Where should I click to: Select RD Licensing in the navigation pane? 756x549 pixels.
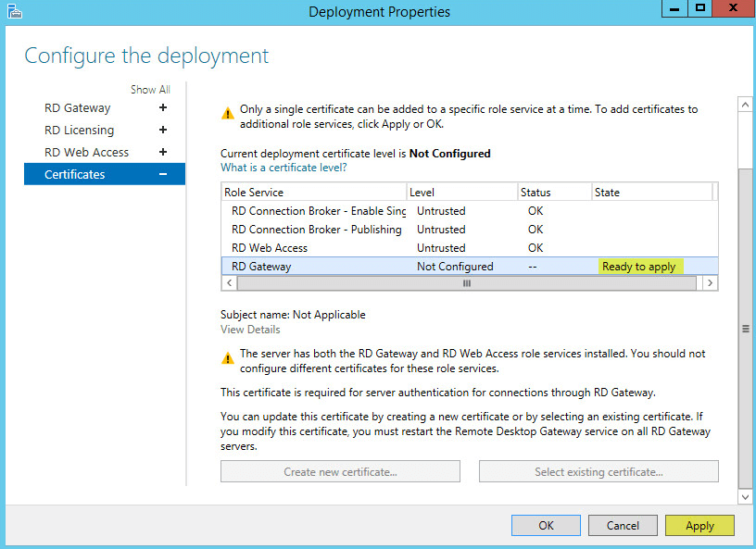tap(80, 130)
